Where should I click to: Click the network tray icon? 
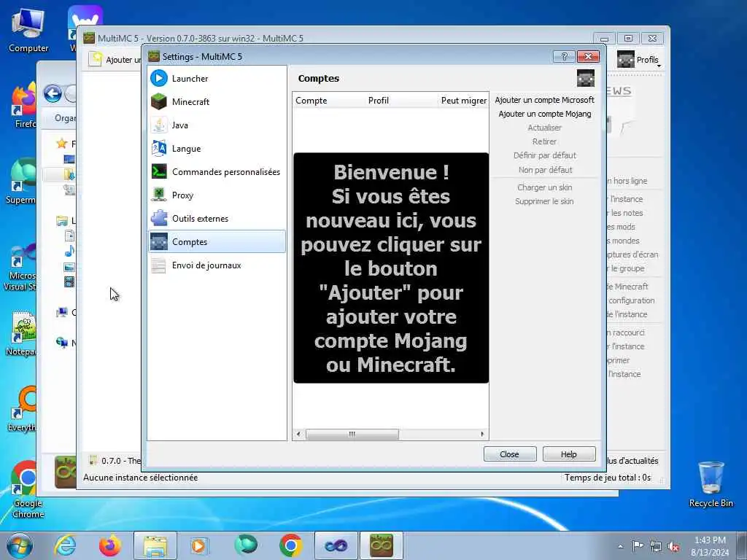click(656, 547)
